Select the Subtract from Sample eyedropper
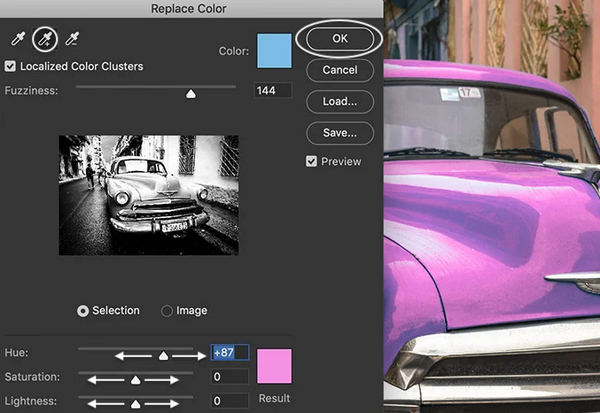Image resolution: width=600 pixels, height=413 pixels. click(72, 39)
